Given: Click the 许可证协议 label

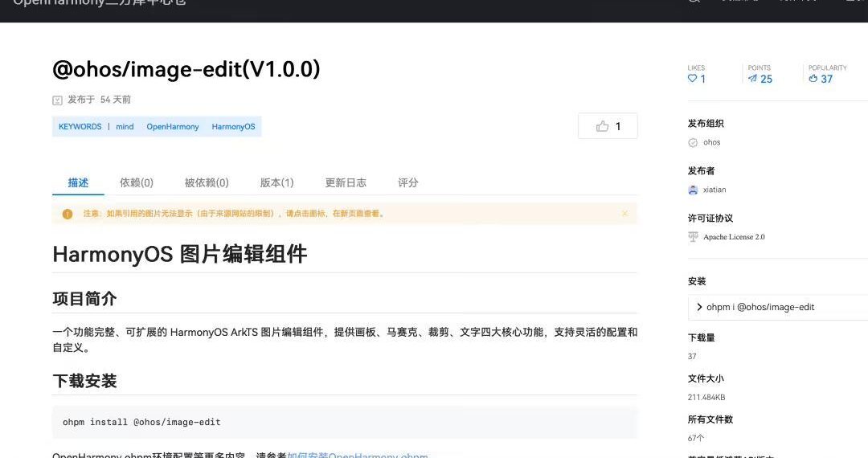Looking at the screenshot, I should (710, 218).
